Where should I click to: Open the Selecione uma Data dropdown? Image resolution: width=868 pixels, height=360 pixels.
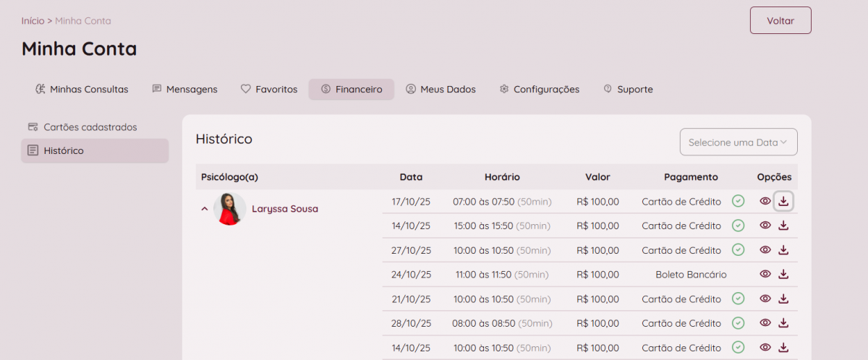738,142
